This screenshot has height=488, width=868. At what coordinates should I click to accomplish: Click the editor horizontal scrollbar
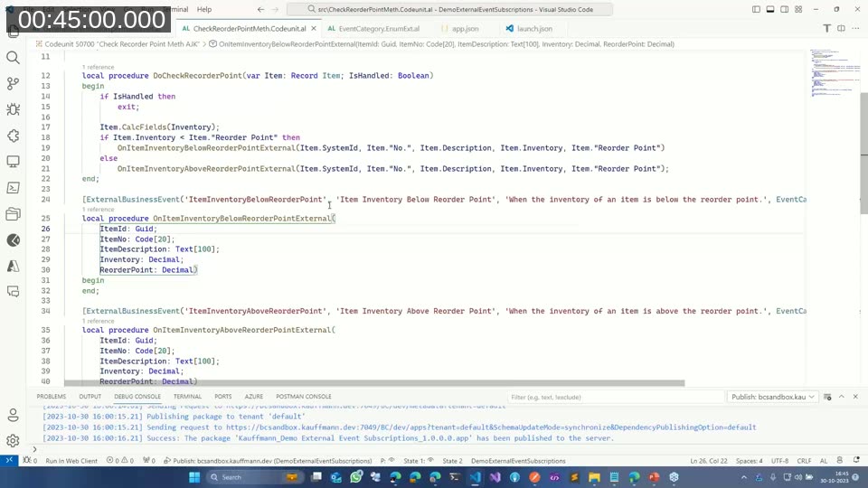point(374,383)
